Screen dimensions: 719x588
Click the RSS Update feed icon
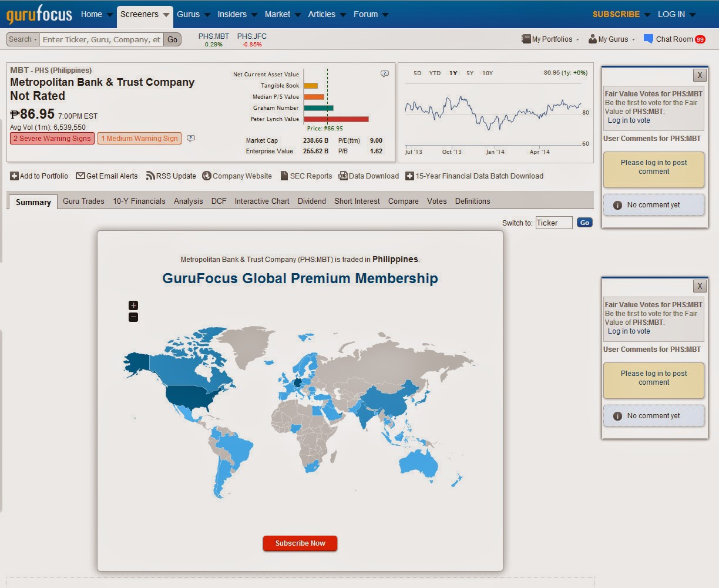[x=150, y=176]
